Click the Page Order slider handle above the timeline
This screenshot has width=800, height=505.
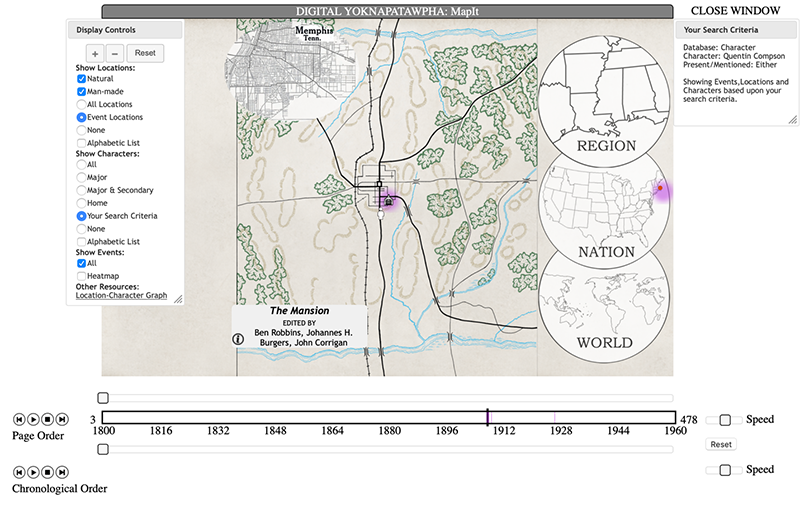(103, 397)
